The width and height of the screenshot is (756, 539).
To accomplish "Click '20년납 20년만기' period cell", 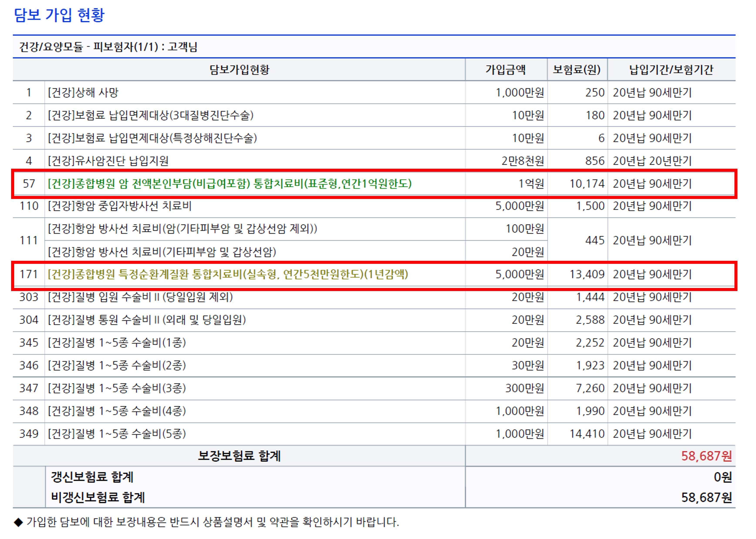I will pos(652,161).
